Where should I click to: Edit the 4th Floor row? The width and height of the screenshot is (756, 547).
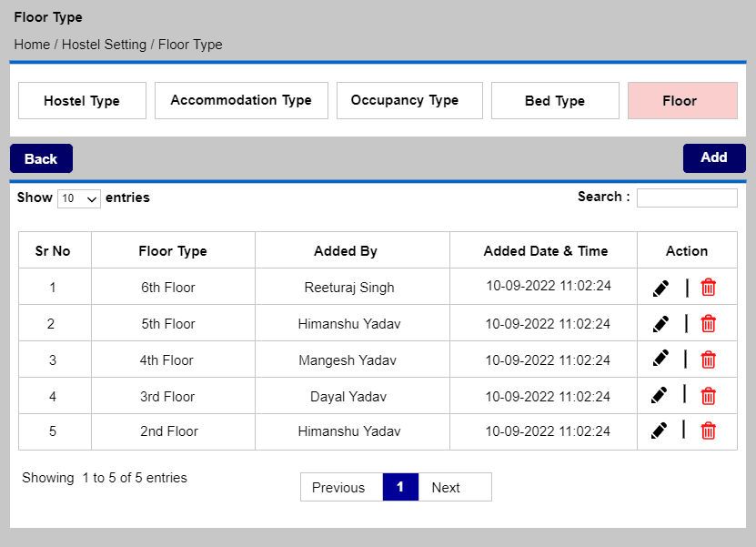(x=660, y=358)
